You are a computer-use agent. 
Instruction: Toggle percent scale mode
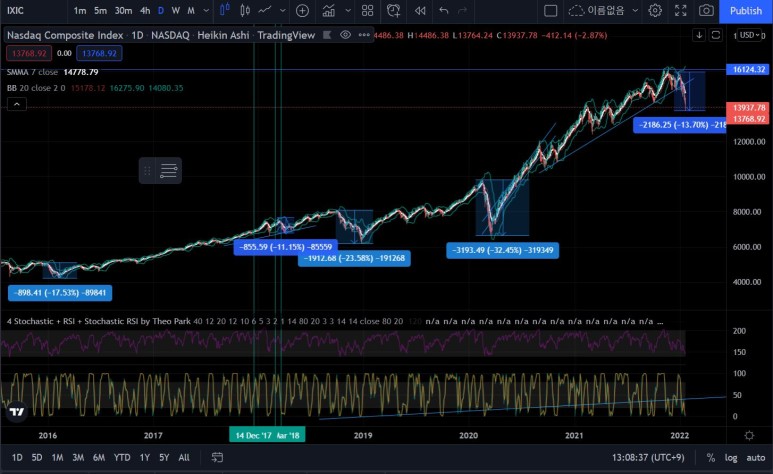coord(710,458)
